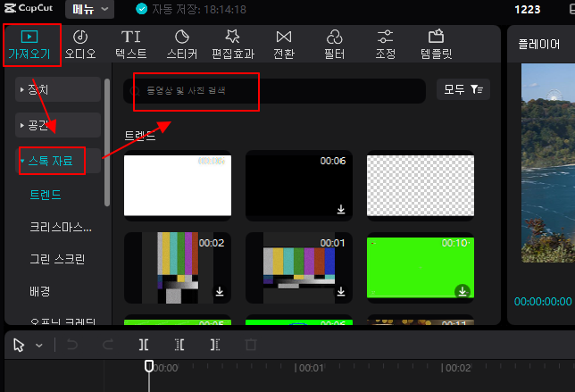
Task: Open the 필터 filter tab
Action: pos(335,46)
